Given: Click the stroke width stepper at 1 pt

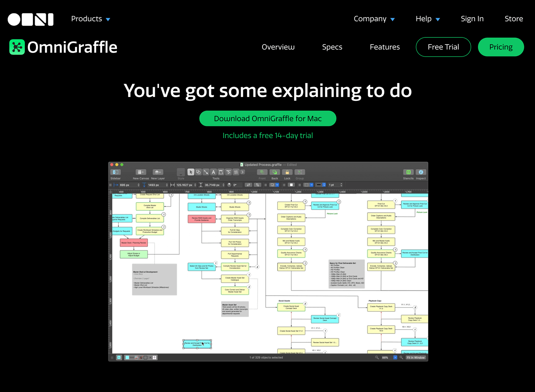Looking at the screenshot, I should 341,185.
